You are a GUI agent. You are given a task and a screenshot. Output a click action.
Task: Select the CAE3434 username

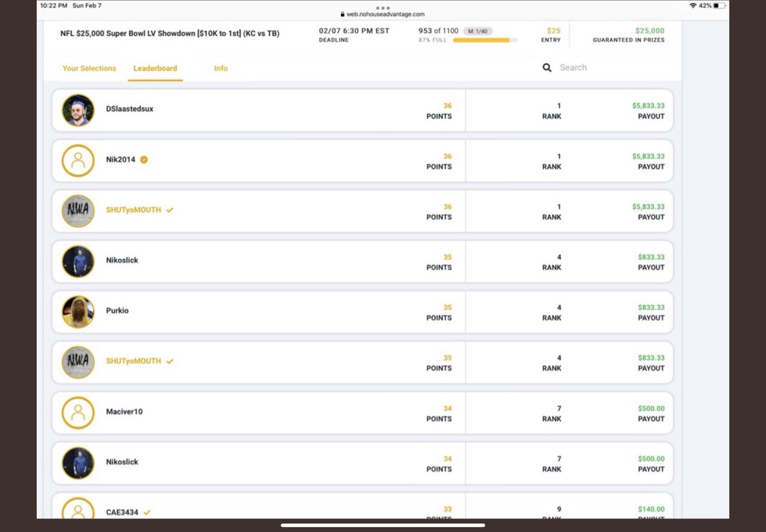122,512
